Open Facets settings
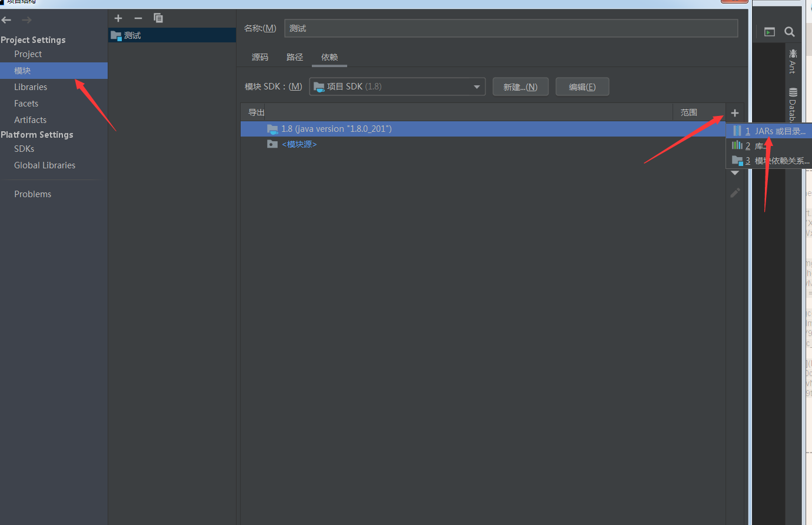This screenshot has width=812, height=525. (26, 104)
